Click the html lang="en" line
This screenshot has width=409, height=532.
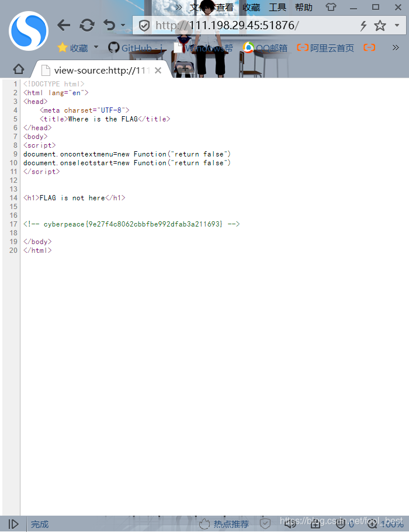[56, 93]
